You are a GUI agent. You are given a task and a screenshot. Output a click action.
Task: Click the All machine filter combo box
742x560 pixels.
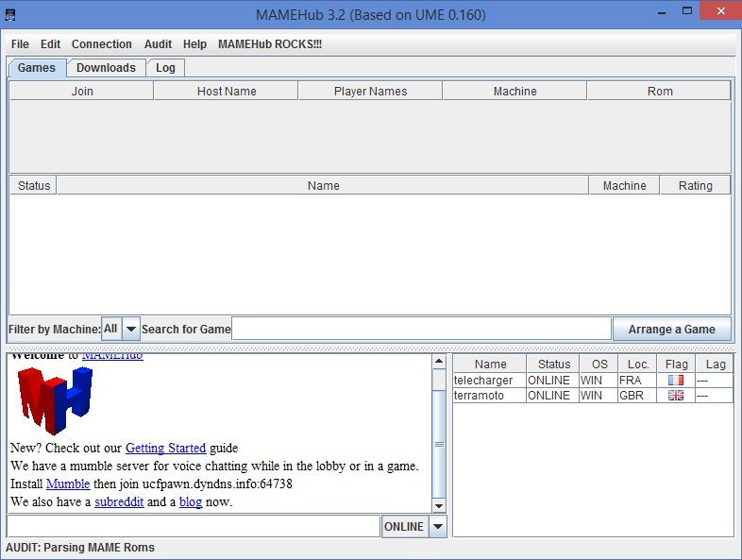[121, 329]
